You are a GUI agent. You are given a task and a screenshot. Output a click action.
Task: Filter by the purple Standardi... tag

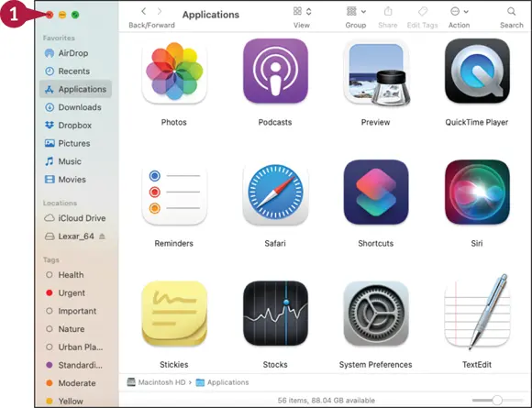click(x=75, y=365)
